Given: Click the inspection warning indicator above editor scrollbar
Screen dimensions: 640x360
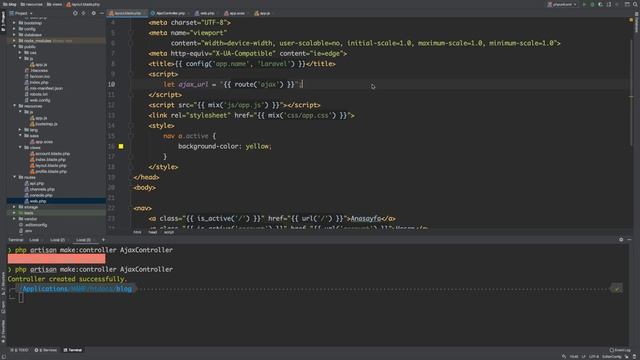Looking at the screenshot, I should 631,20.
